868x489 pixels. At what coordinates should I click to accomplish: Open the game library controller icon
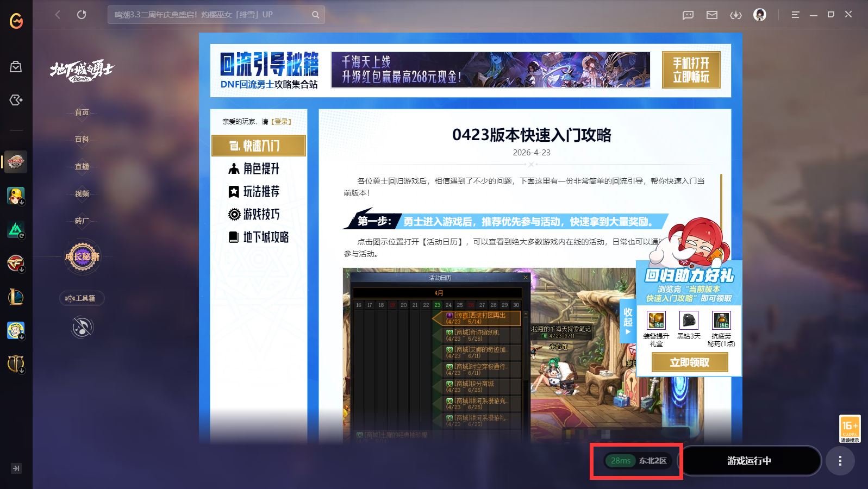tap(16, 100)
